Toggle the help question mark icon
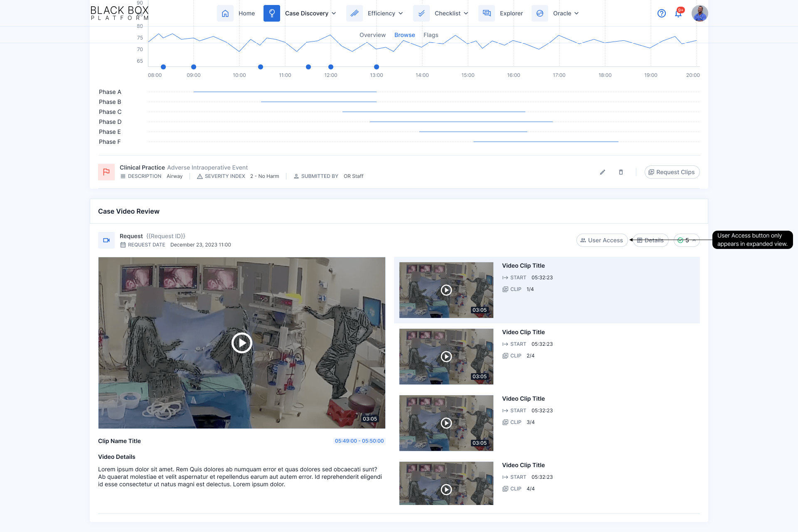Screen dimensions: 798x532 pyautogui.click(x=661, y=13)
